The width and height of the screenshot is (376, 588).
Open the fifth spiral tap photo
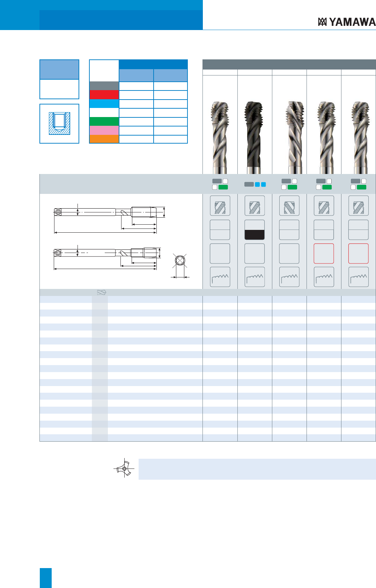pos(361,137)
